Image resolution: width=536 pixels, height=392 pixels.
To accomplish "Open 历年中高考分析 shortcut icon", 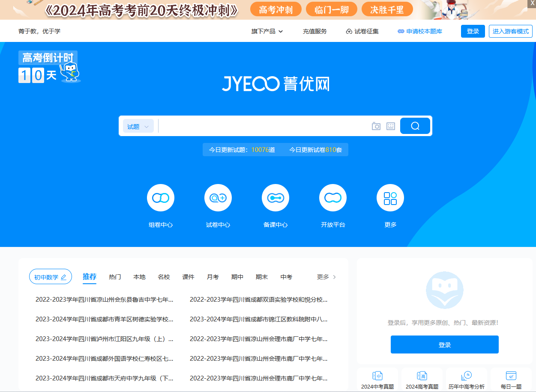I will 466,376.
